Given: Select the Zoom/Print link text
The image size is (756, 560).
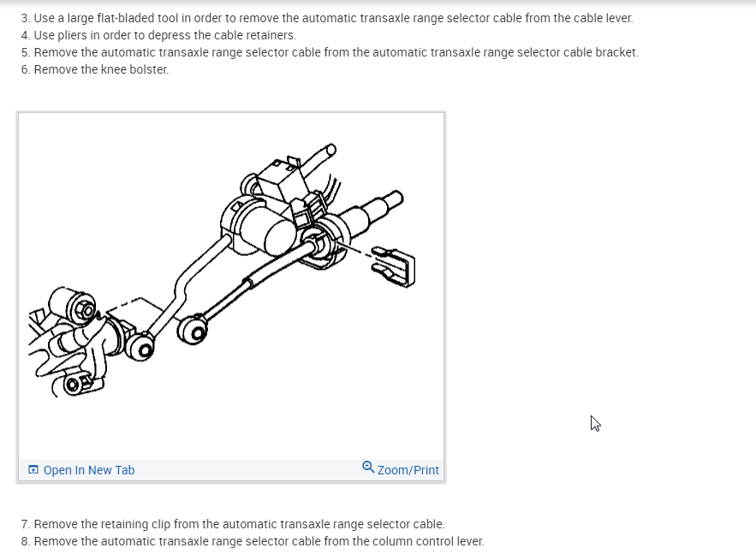Looking at the screenshot, I should coord(408,470).
